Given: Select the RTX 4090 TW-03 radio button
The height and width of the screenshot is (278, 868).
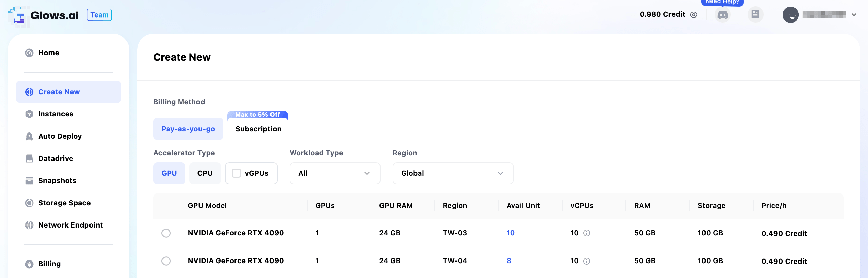Looking at the screenshot, I should coord(166,233).
